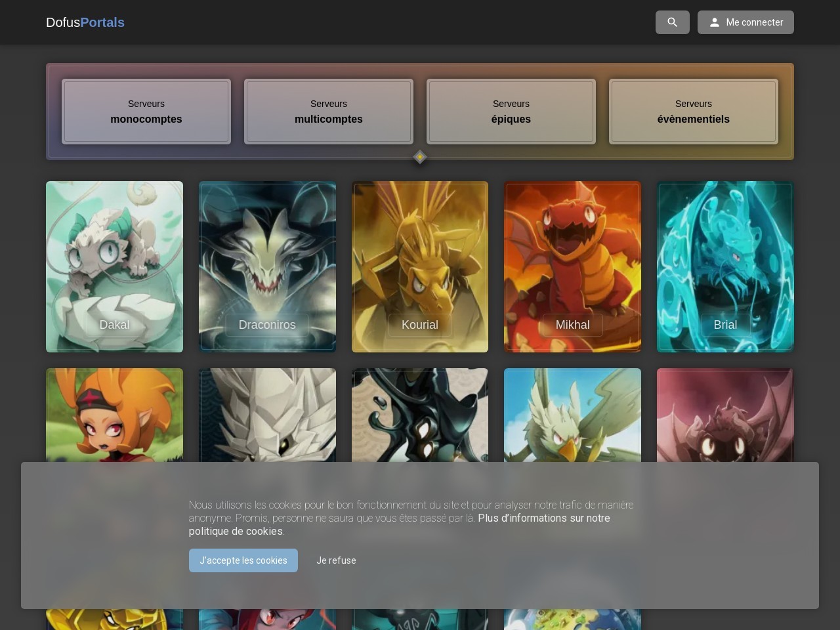840x630 pixels.
Task: Open the Kourial server card
Action: [x=420, y=266]
